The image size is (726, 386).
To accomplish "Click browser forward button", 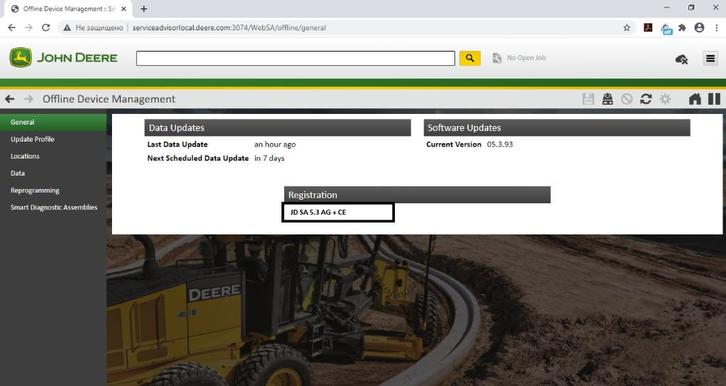I will coord(29,28).
